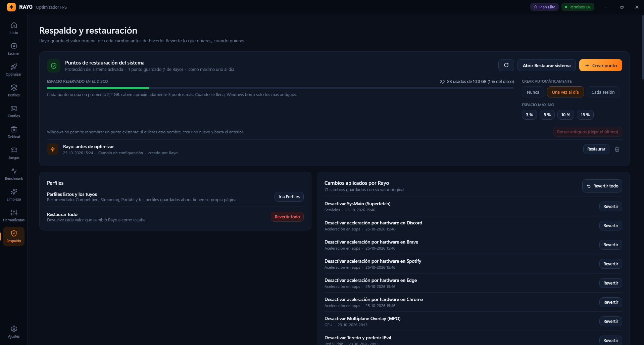The width and height of the screenshot is (644, 345).
Task: Click 'Ir a Perfiles' button
Action: 289,197
